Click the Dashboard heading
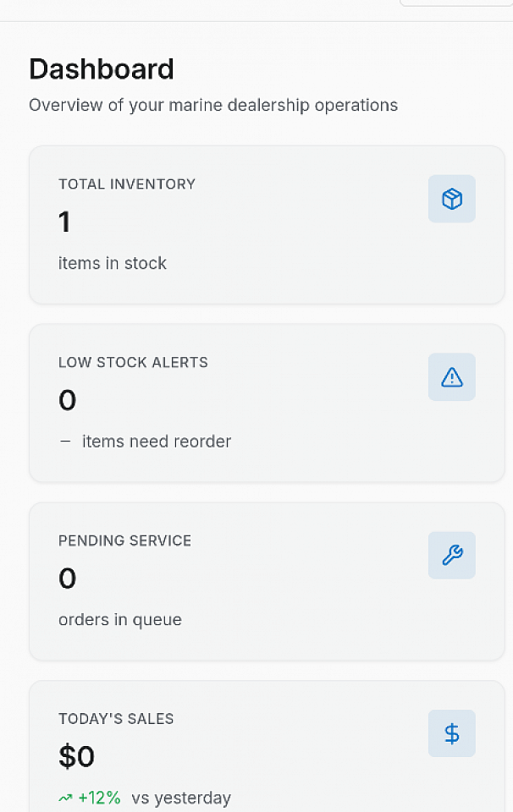513x812 pixels. coord(102,69)
